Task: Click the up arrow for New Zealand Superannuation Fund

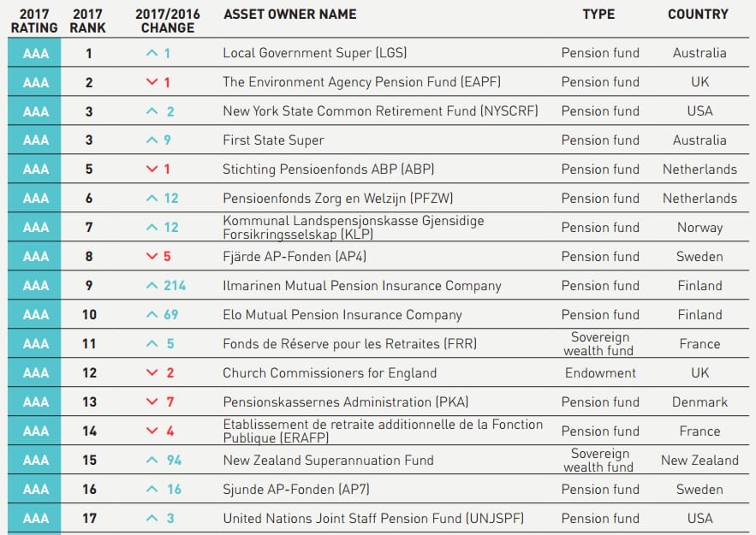Action: [152, 461]
